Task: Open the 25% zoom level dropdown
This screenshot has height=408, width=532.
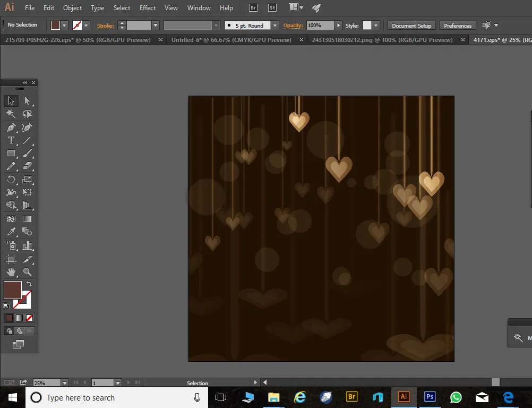Action: click(64, 383)
